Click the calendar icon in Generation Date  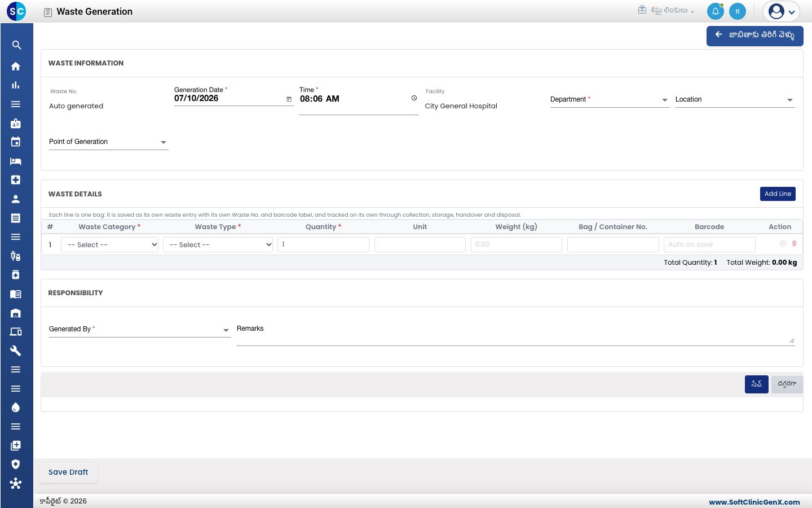click(x=289, y=99)
